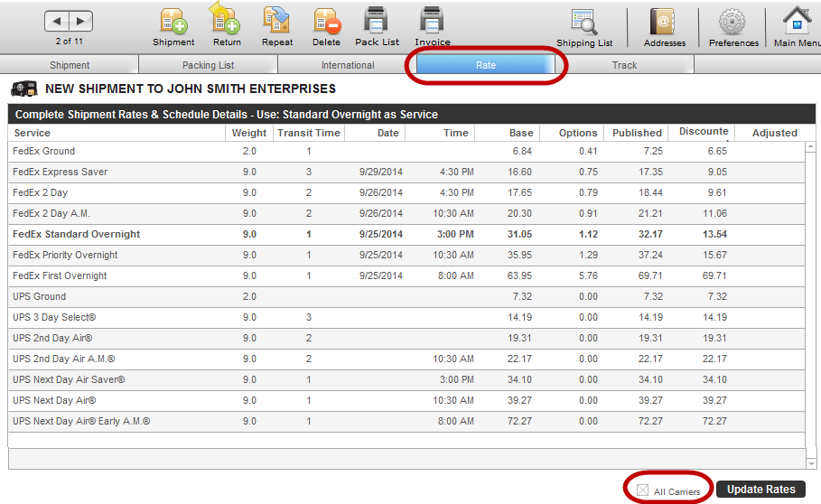Viewport: 821px width, 504px height.
Task: Click the Transit Time column header
Action: point(308,133)
